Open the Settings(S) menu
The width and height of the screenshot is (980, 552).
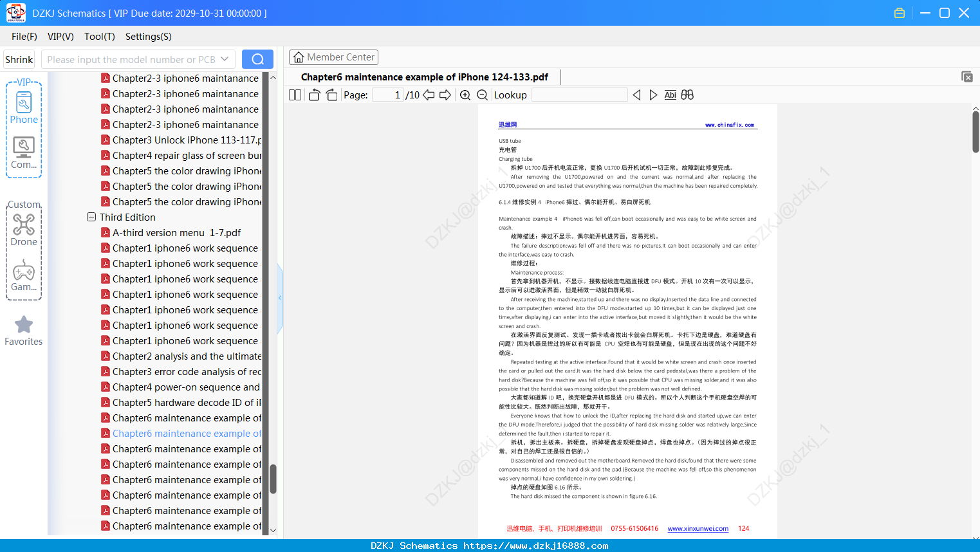pyautogui.click(x=149, y=37)
